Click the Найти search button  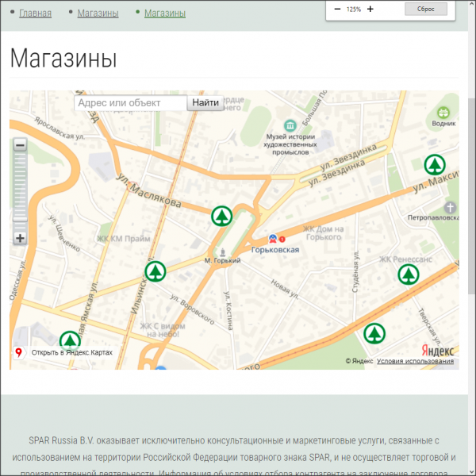[x=205, y=103]
